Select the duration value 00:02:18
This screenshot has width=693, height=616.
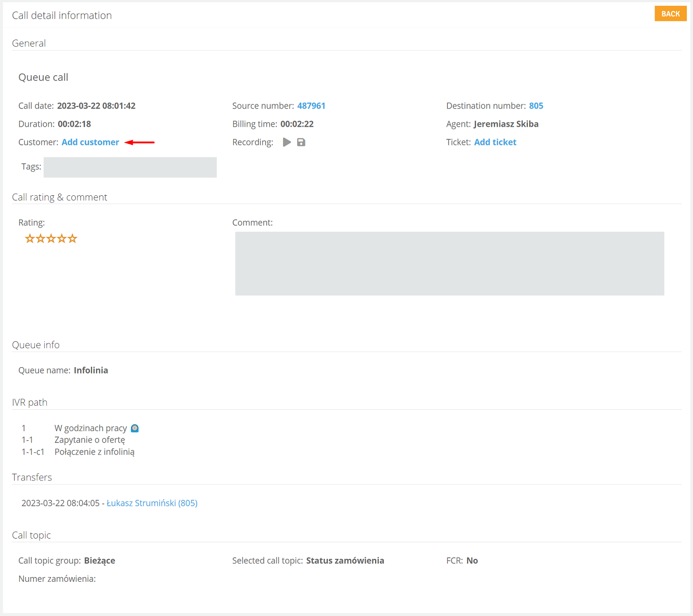tap(74, 124)
